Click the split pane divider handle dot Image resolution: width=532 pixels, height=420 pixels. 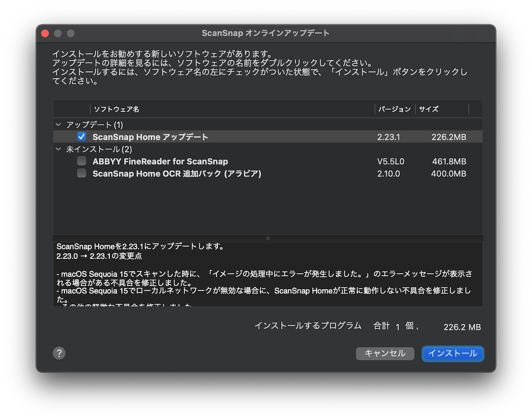(x=268, y=238)
